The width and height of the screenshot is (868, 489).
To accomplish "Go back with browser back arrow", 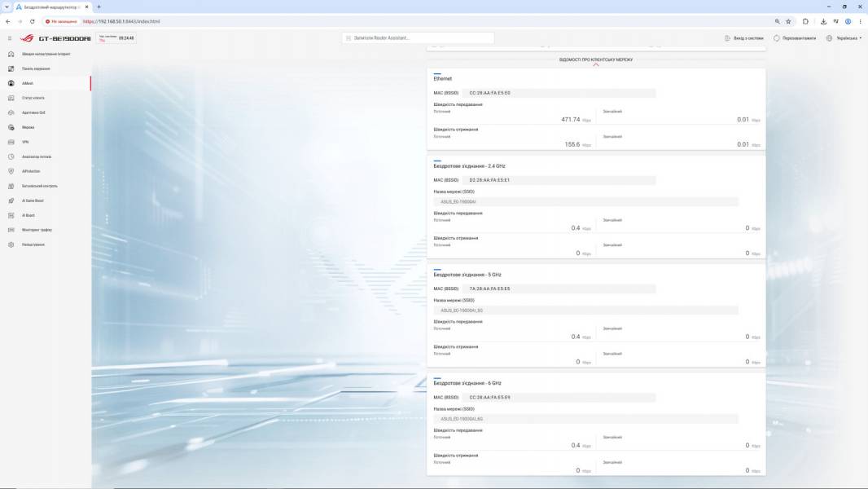I will click(8, 22).
